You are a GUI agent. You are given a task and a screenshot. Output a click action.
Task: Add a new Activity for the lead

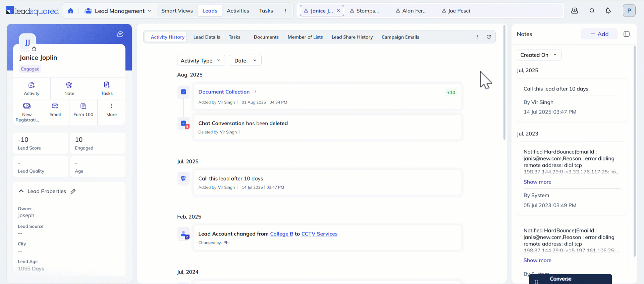click(32, 89)
